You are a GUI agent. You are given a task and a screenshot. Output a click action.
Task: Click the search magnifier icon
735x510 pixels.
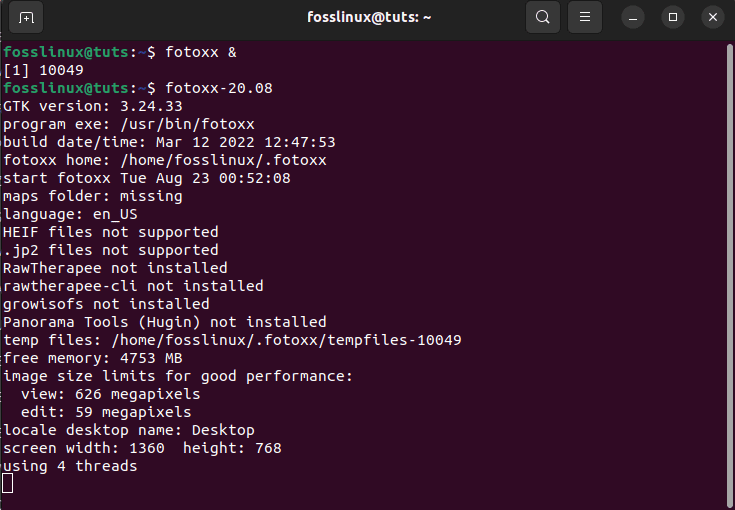[x=542, y=17]
